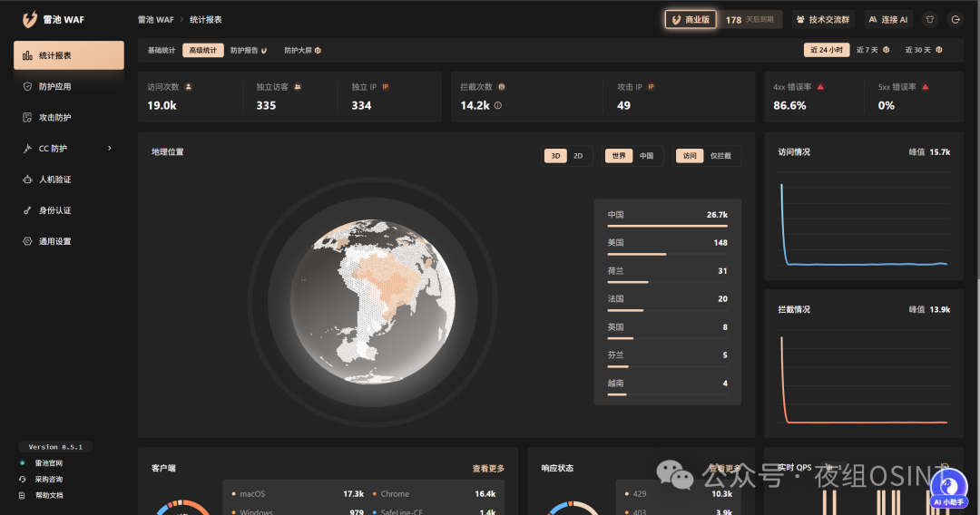Open the 雷池官网 link
Image resolution: width=980 pixels, height=515 pixels.
[x=48, y=463]
